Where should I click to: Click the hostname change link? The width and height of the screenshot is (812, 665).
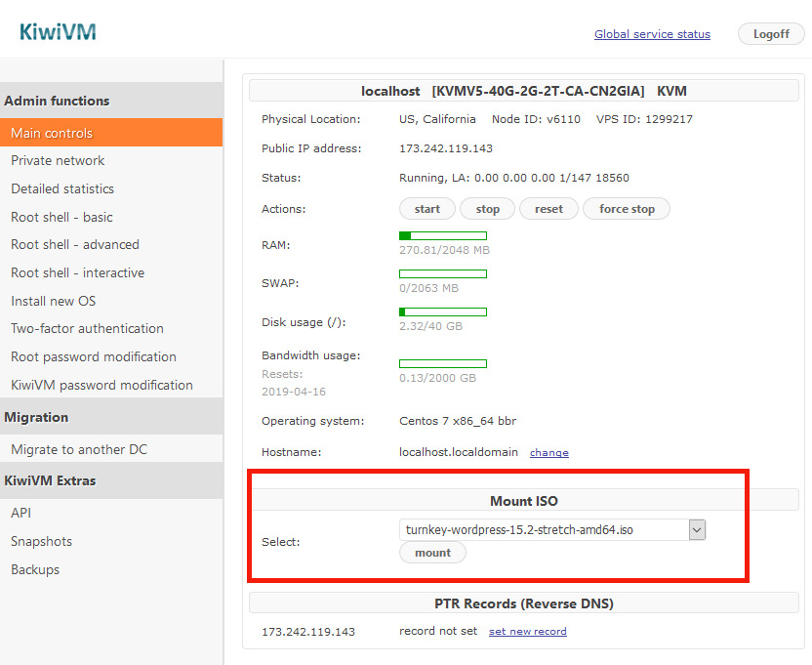[548, 453]
